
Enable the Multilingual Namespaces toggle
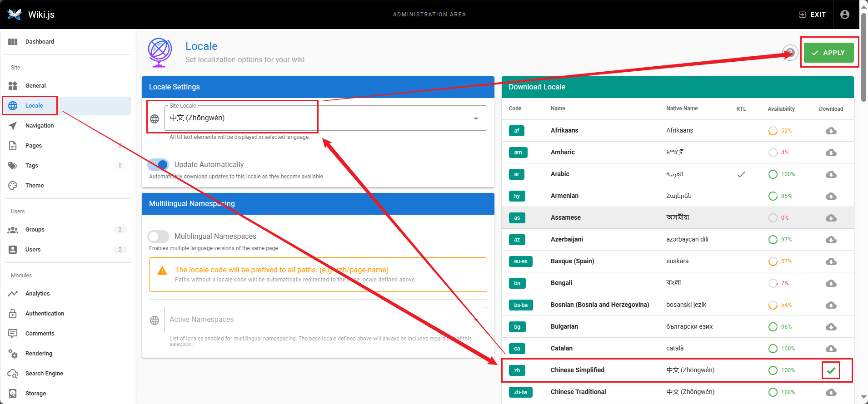[x=158, y=236]
